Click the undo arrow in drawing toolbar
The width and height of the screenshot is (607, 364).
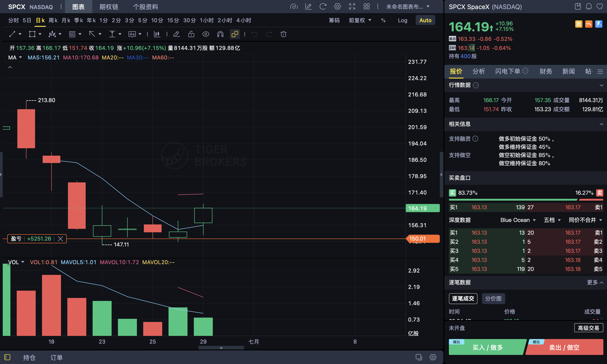coord(255,34)
